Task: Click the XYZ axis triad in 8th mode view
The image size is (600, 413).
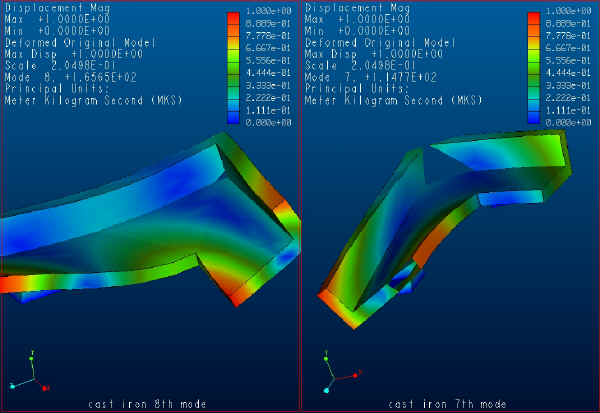Action: point(30,371)
